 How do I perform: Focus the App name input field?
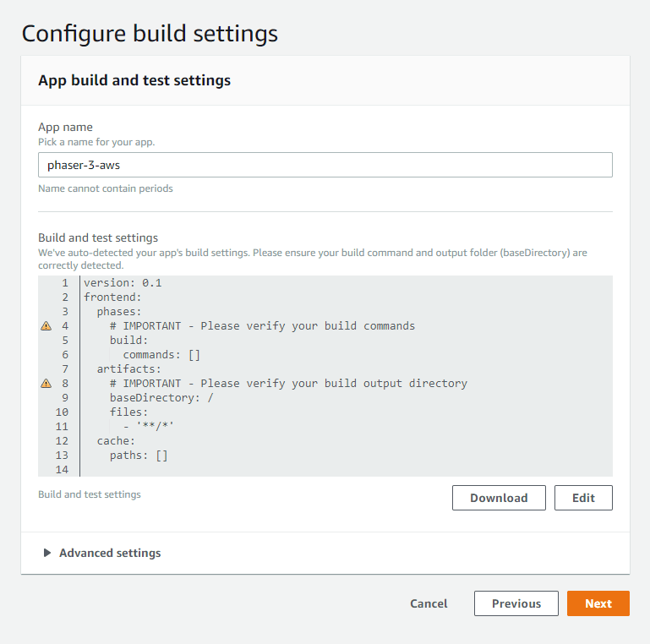325,165
